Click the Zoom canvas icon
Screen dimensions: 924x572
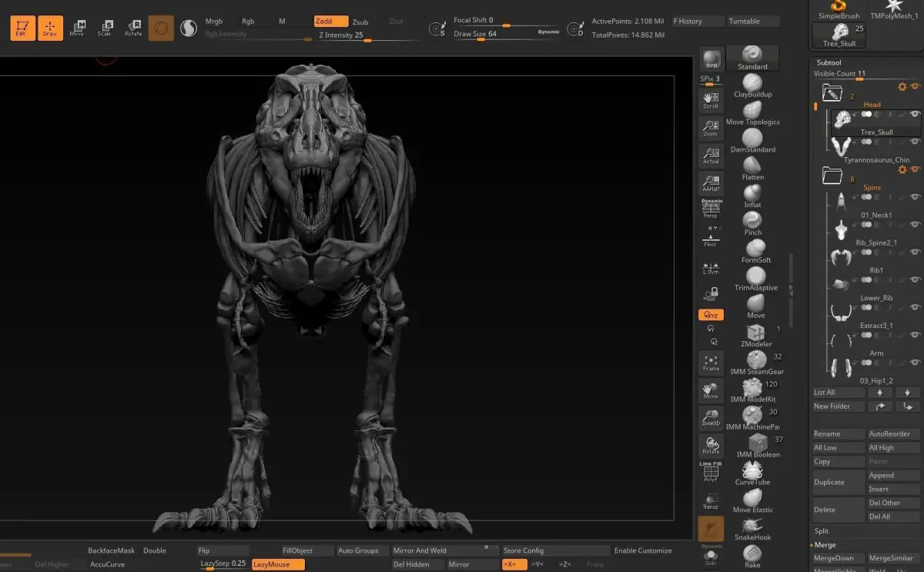(711, 128)
